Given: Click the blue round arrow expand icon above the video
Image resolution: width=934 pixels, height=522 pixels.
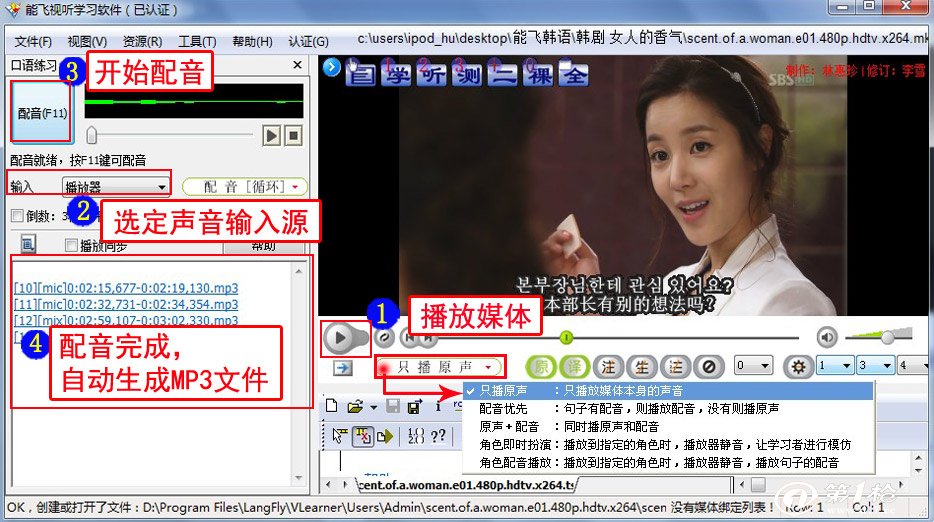Looking at the screenshot, I should (x=332, y=67).
